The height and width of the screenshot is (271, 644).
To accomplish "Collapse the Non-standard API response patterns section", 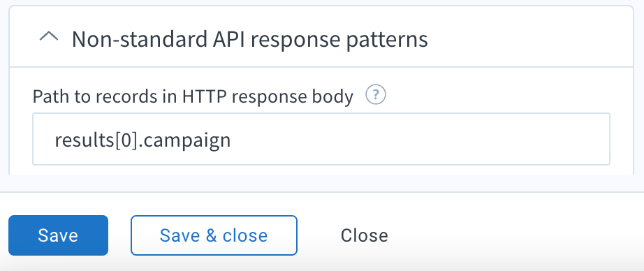I will [x=48, y=38].
